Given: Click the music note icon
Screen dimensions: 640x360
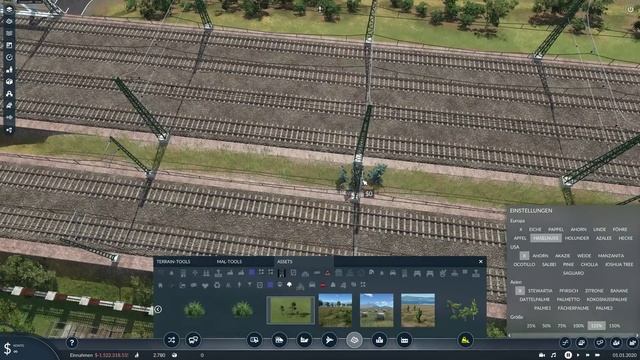Looking at the screenshot, I should (x=553, y=355).
